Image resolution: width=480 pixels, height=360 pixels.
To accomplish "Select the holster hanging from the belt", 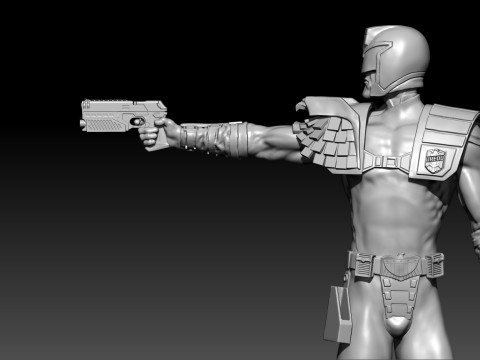I will coord(338,313).
